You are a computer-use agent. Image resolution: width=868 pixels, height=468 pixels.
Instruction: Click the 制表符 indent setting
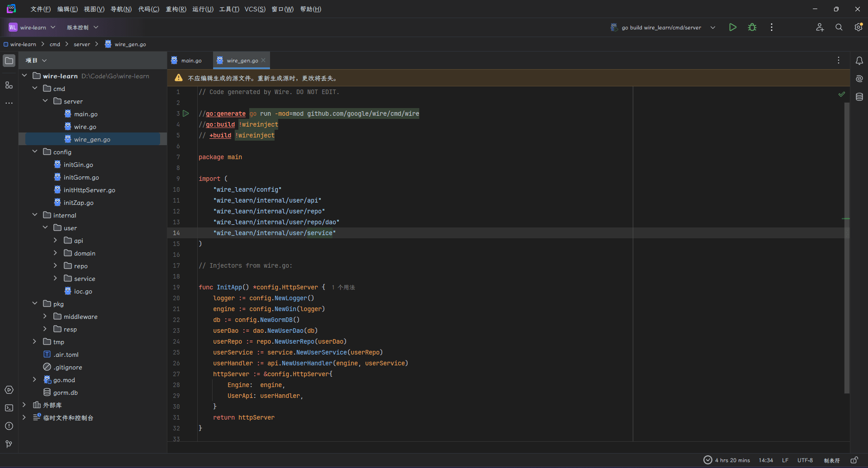click(x=831, y=460)
